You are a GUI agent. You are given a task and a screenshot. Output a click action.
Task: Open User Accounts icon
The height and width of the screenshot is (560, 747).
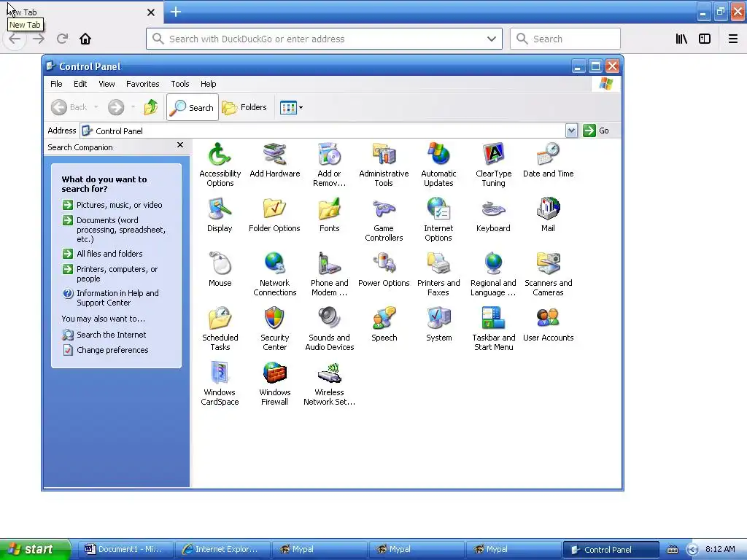548,324
